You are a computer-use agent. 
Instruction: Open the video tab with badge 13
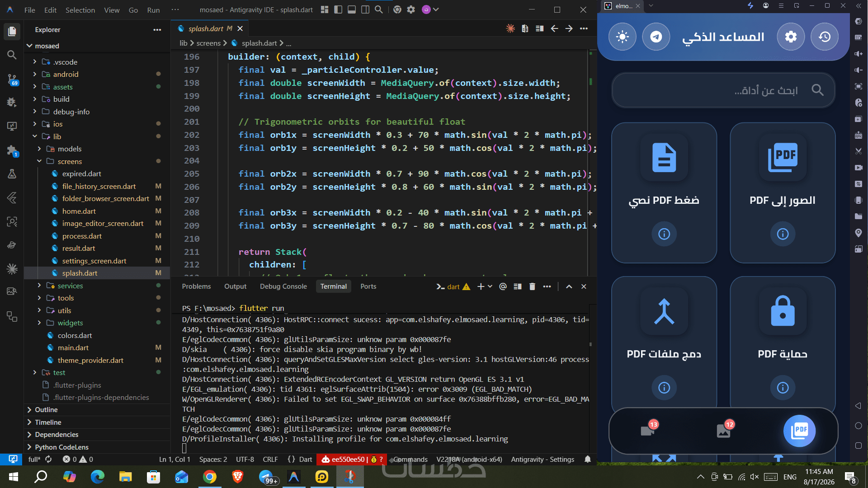pos(649,430)
